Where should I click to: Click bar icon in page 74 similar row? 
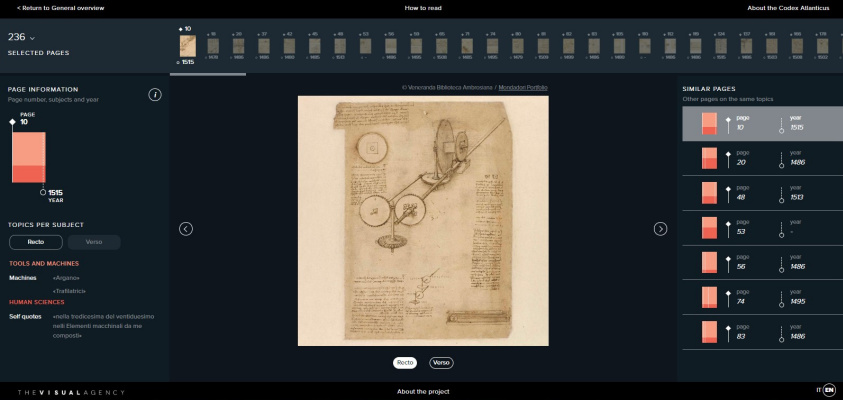pos(709,297)
